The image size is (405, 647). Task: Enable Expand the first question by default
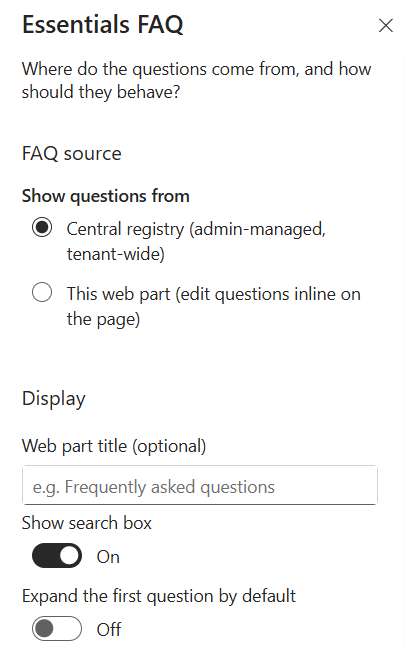pyautogui.click(x=57, y=628)
